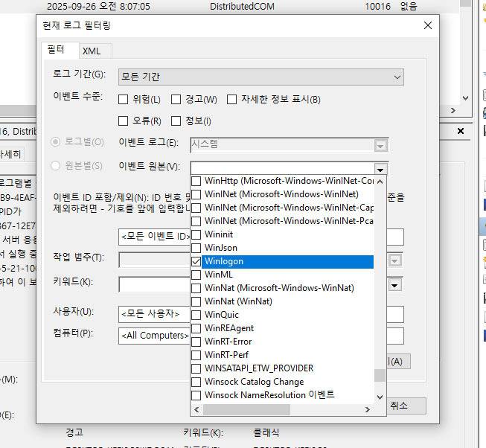486x448 pixels.
Task: Collapse the 이벤트 원본 dropdown arrow
Action: tap(381, 168)
